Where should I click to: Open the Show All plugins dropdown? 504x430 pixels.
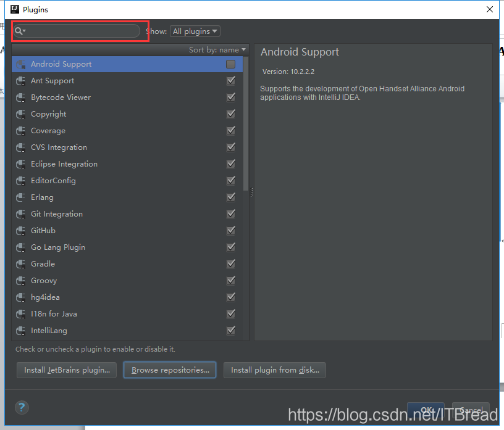[195, 31]
